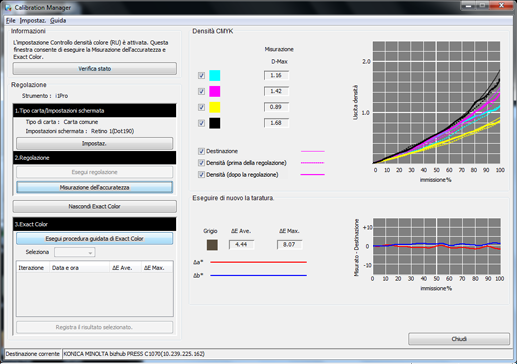Click the Strumento : i1Pro text
This screenshot has width=517, height=364.
tap(45, 96)
